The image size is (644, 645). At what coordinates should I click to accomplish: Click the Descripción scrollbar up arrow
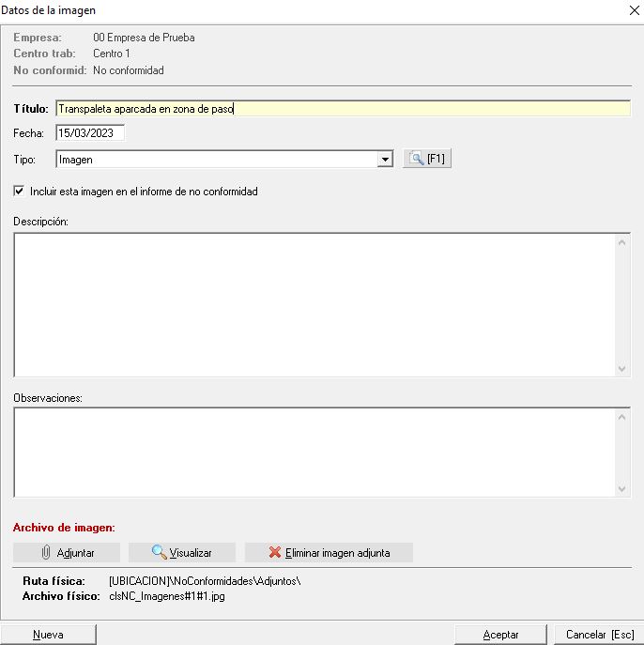coord(621,243)
